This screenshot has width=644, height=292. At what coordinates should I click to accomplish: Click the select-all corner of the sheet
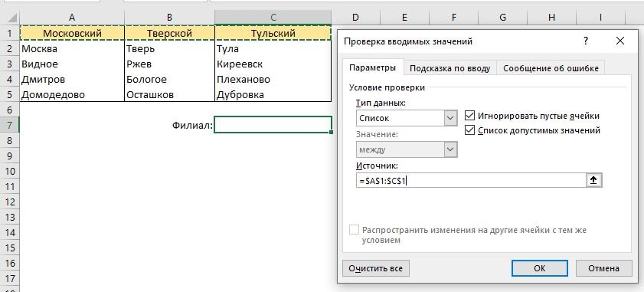(x=10, y=18)
